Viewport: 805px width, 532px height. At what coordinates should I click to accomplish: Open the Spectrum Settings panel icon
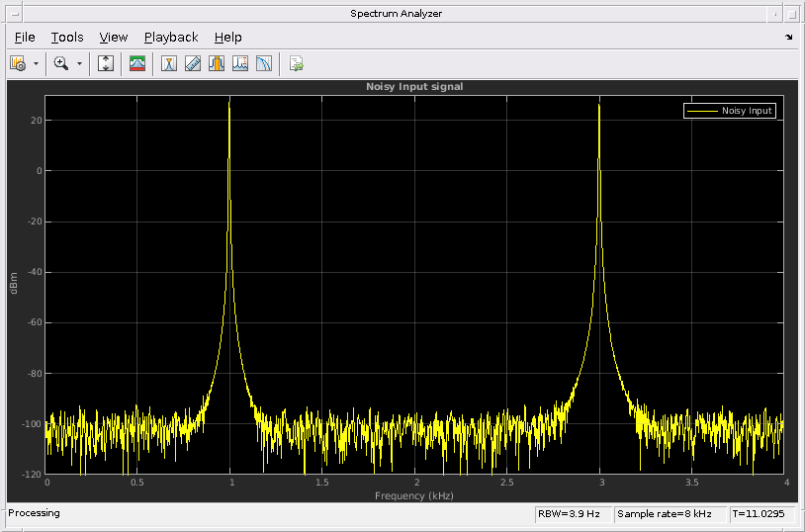137,63
